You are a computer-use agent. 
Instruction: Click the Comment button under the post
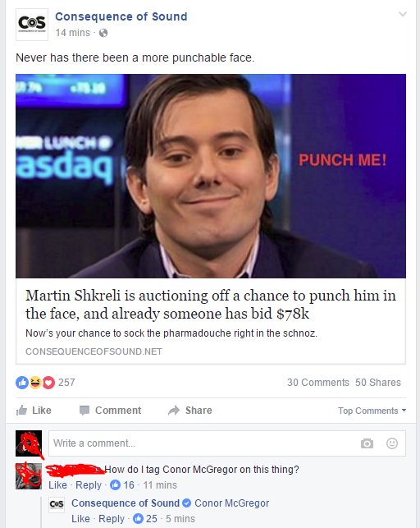pos(110,410)
